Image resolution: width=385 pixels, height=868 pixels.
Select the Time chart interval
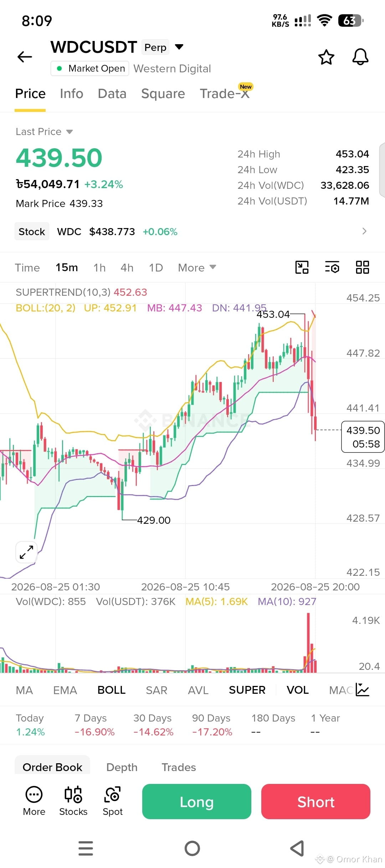click(x=27, y=268)
